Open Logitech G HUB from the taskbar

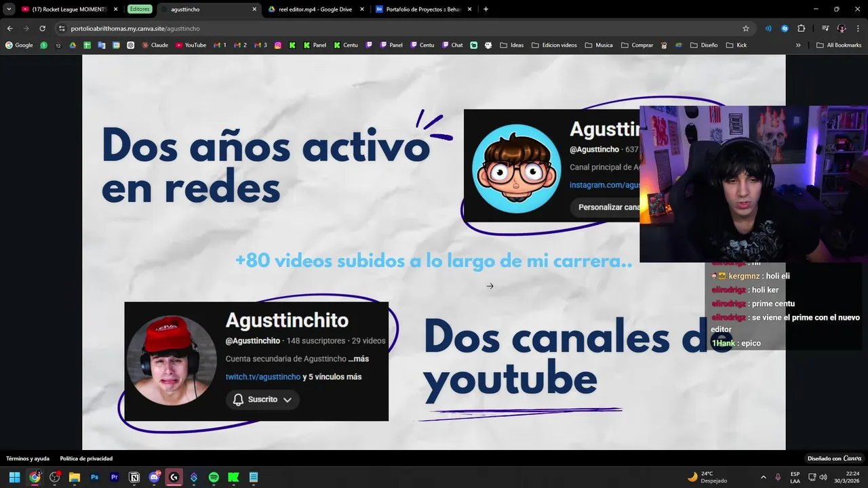pyautogui.click(x=174, y=477)
